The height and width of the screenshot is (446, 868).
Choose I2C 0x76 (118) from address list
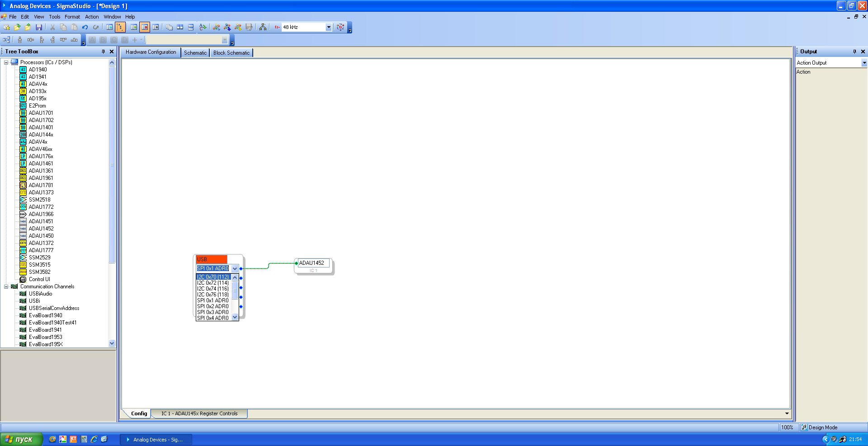point(213,295)
